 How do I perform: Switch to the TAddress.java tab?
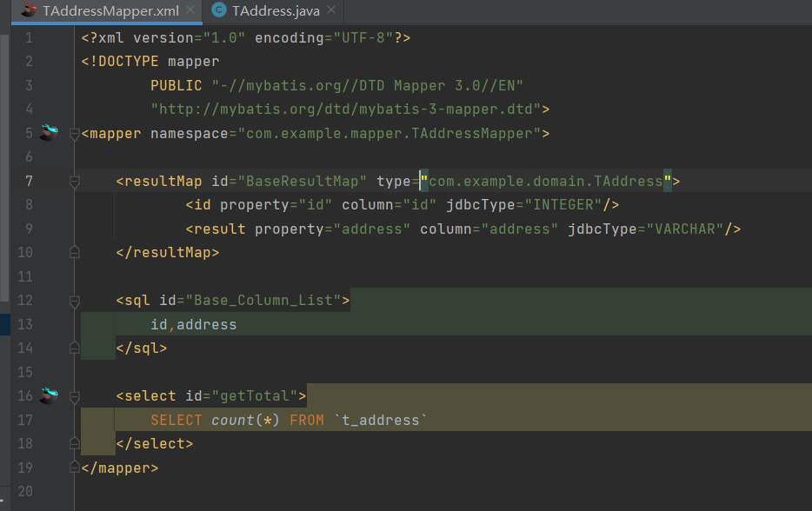pyautogui.click(x=275, y=11)
